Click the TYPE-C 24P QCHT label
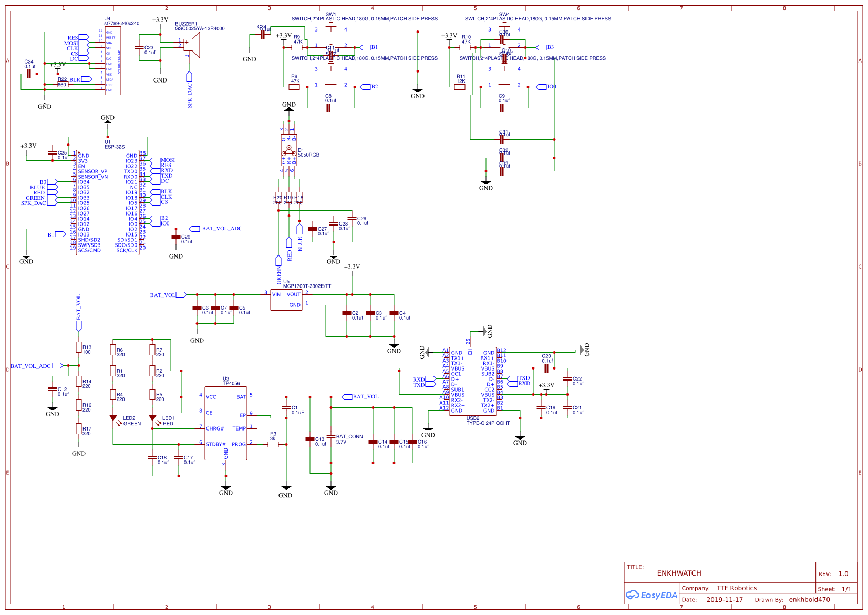Viewport: 868px width, 615px height. click(488, 423)
